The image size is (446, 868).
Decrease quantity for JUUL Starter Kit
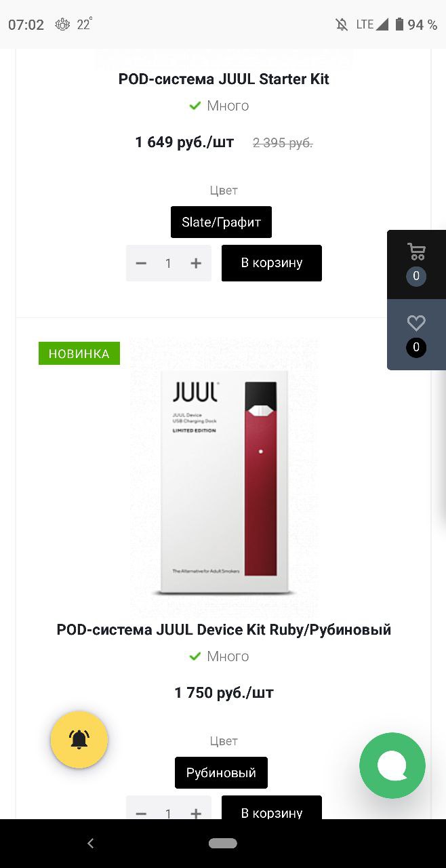141,263
